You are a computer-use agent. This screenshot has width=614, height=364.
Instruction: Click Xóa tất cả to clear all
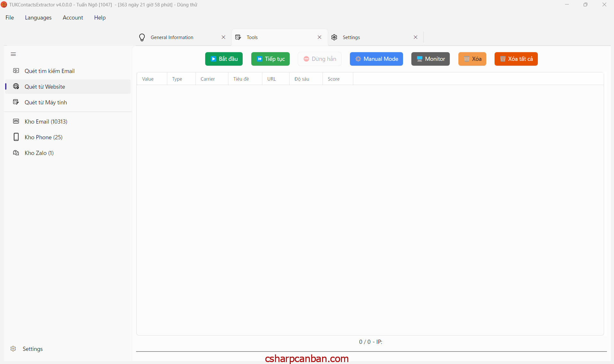pos(516,59)
